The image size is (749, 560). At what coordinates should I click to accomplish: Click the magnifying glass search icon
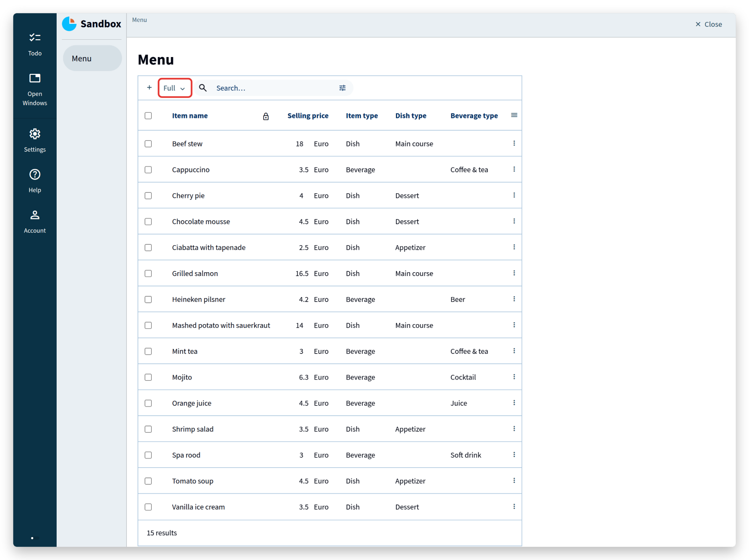[x=203, y=87]
